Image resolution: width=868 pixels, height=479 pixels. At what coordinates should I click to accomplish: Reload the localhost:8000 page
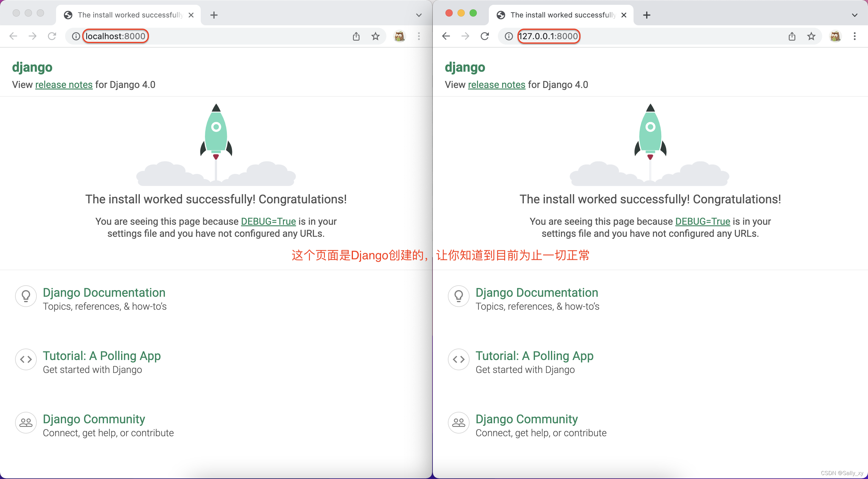pos(52,36)
